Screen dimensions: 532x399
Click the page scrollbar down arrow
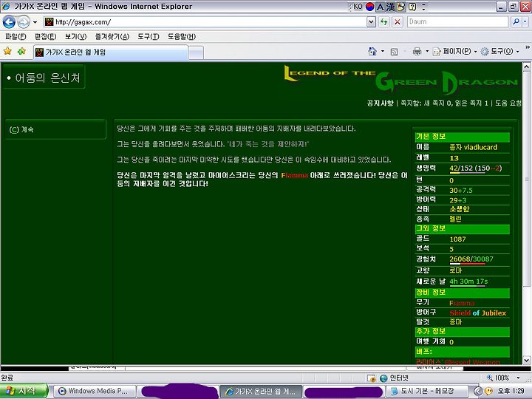[526, 361]
